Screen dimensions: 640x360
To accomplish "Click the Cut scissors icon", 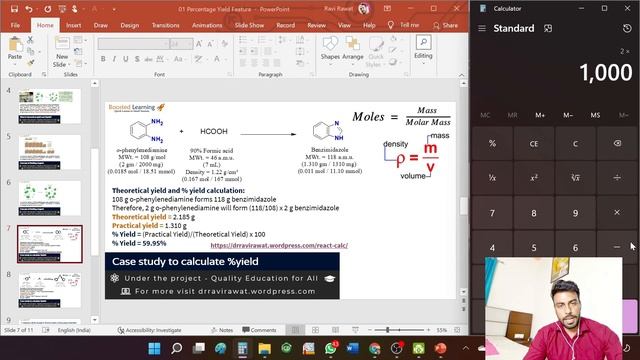I will [x=30, y=40].
